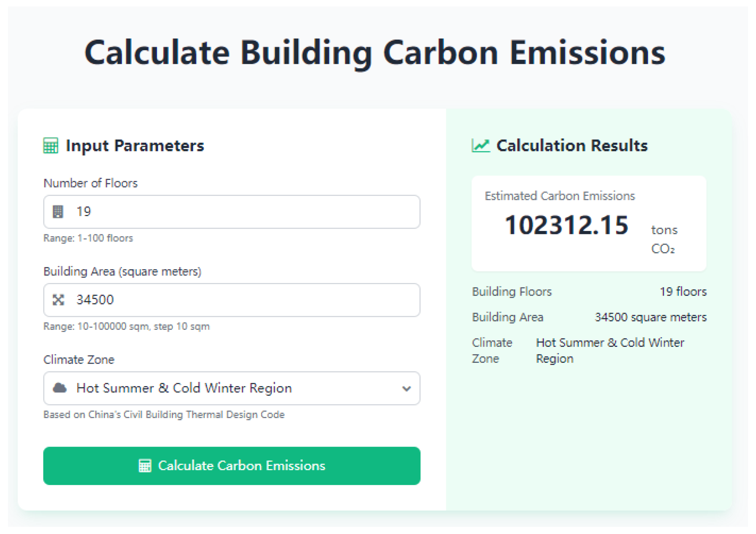Screen dimensions: 756x534
Task: Click the Building Area (square meters) label
Action: pos(122,272)
